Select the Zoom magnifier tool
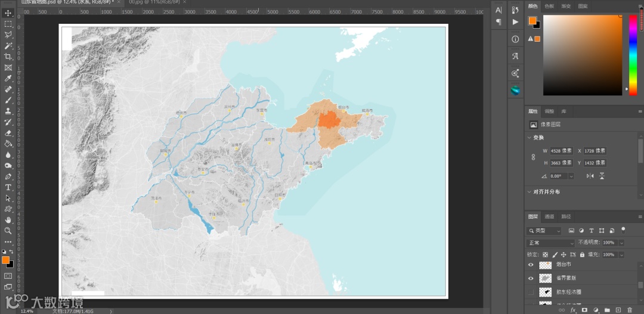This screenshot has width=644, height=314. coord(8,231)
